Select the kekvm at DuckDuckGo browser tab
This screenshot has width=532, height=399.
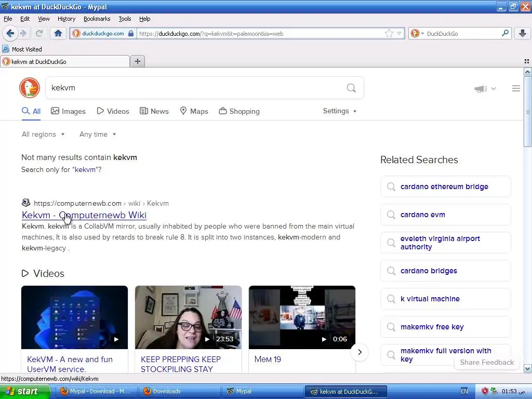pyautogui.click(x=65, y=61)
